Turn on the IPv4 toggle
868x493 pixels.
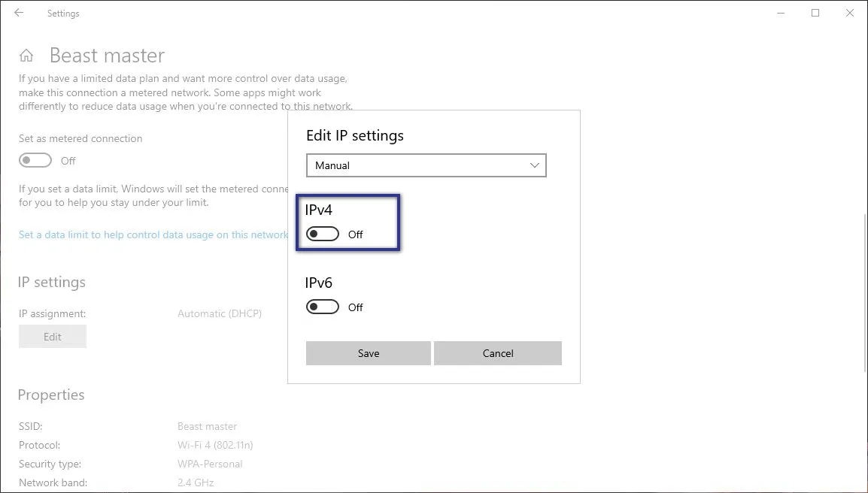pyautogui.click(x=322, y=234)
